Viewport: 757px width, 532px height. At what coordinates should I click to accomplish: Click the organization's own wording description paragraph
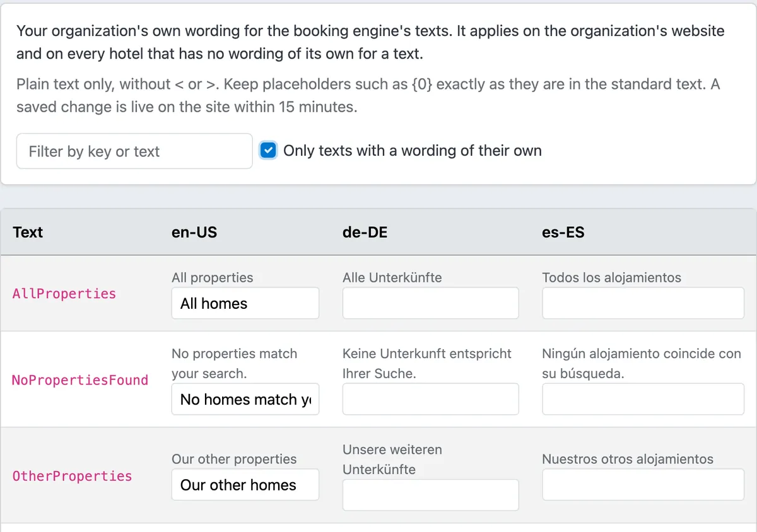coord(370,42)
